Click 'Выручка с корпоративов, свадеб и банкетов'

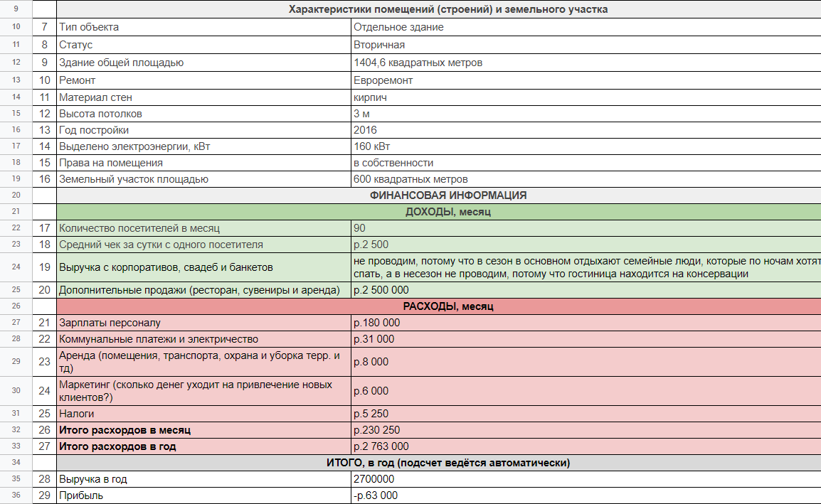coord(203,267)
